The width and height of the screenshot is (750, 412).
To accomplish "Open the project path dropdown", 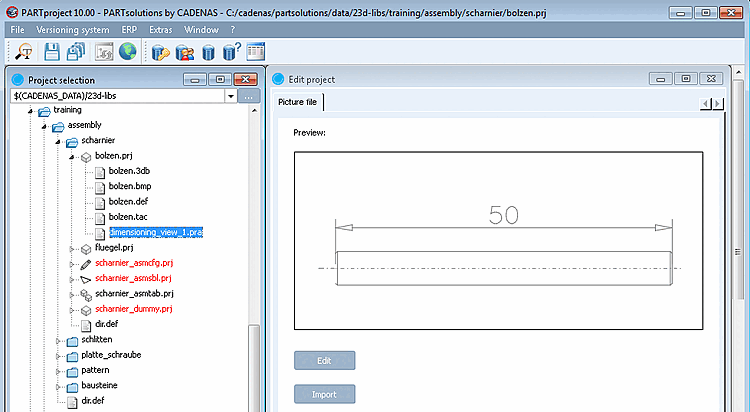I will coord(231,96).
